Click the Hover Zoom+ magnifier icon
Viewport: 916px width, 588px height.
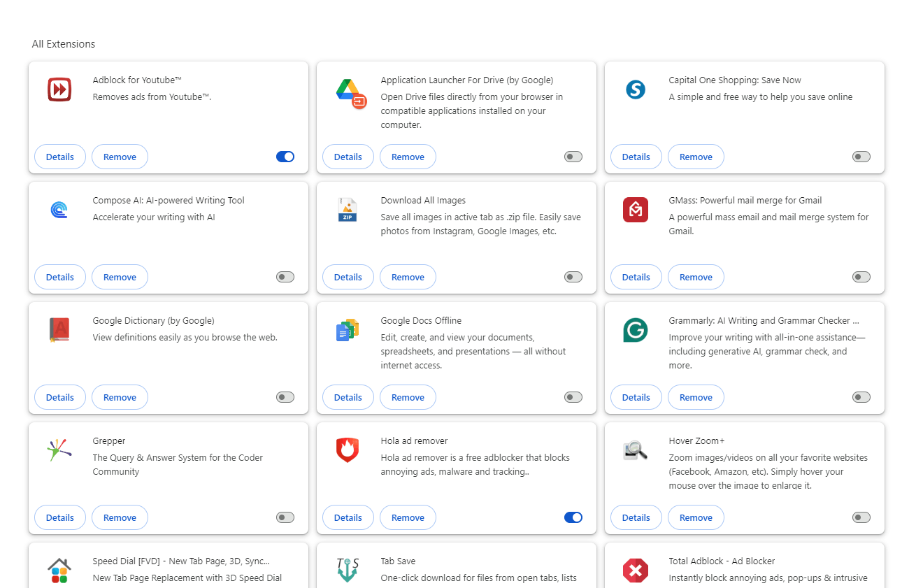tap(636, 450)
